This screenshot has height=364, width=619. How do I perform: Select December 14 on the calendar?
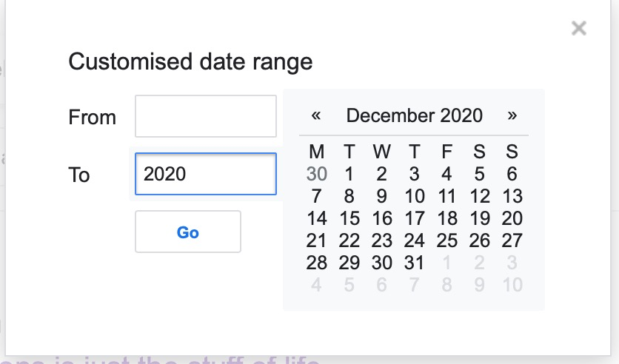pyautogui.click(x=317, y=218)
